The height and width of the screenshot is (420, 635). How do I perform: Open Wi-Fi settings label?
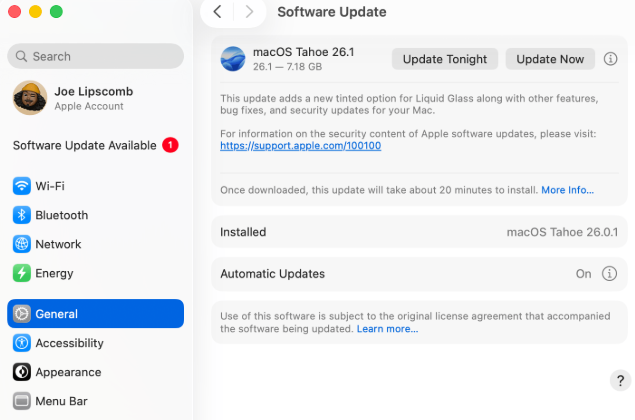50,186
